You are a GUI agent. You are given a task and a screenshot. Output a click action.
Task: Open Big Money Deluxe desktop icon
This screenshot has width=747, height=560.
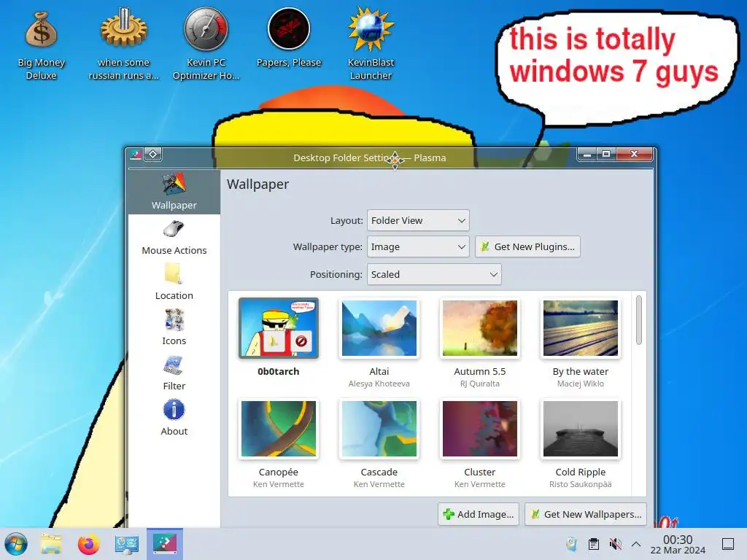[x=41, y=45]
